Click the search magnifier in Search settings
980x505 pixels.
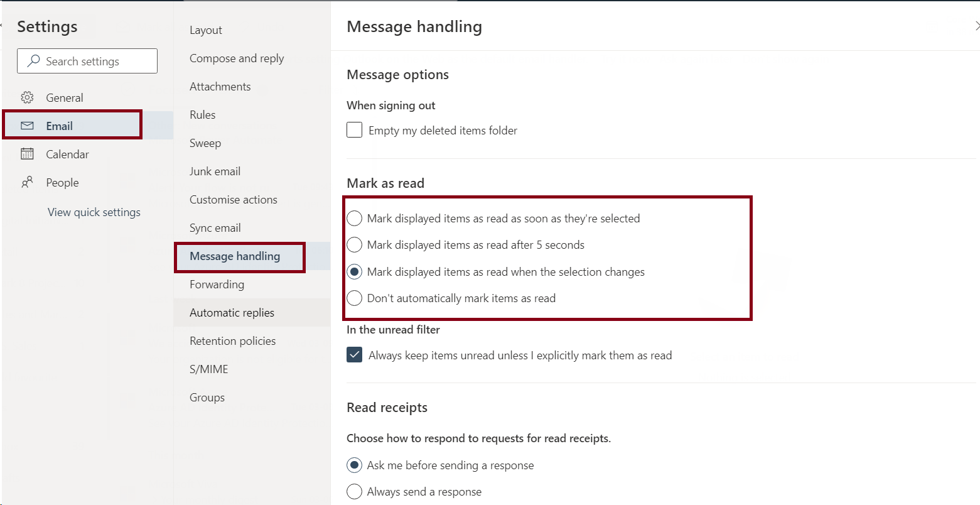32,61
